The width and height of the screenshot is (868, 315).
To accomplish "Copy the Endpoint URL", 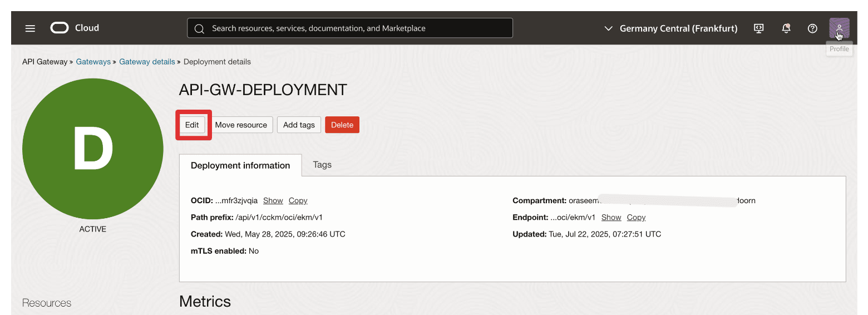I will tap(636, 217).
